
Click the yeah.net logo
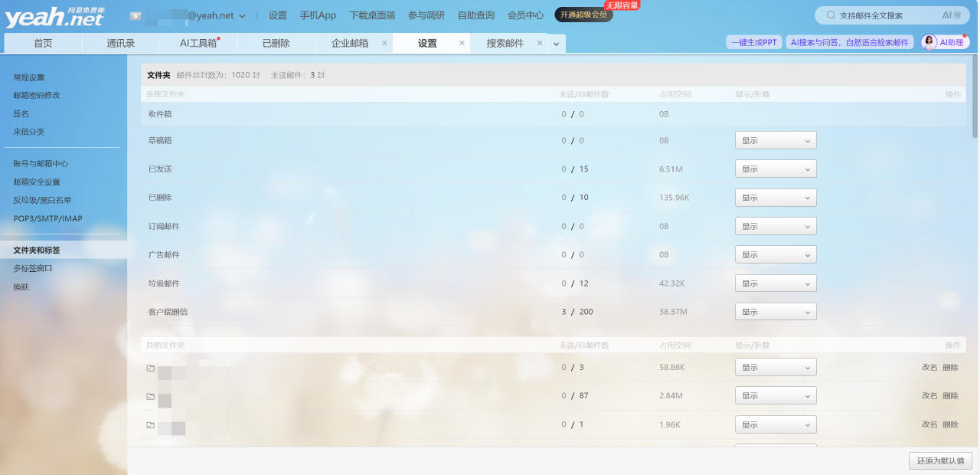(55, 17)
